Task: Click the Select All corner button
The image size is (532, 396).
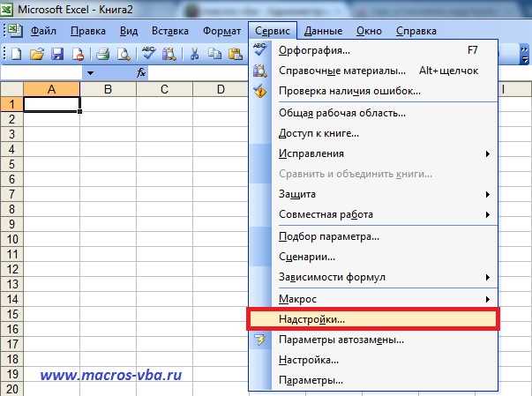Action: [x=11, y=89]
